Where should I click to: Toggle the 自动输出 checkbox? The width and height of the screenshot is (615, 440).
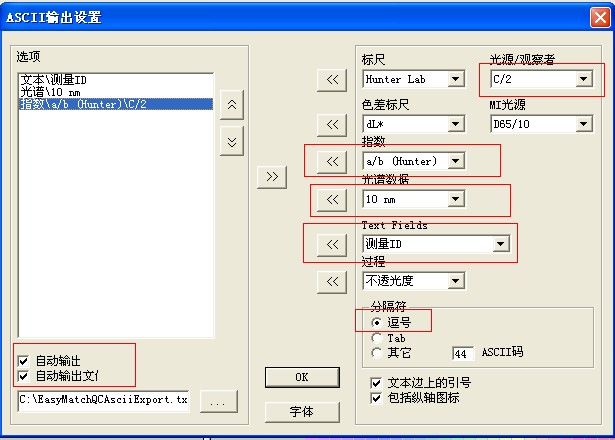[x=23, y=360]
